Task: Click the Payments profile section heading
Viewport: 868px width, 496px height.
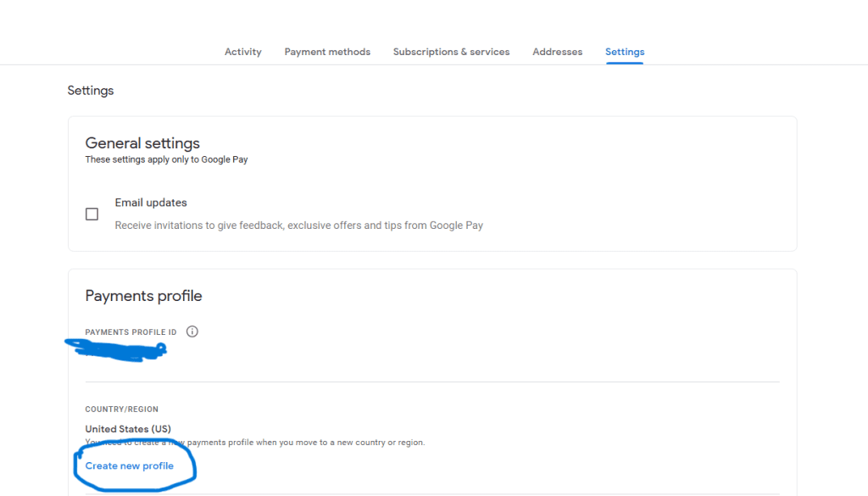Action: point(143,296)
